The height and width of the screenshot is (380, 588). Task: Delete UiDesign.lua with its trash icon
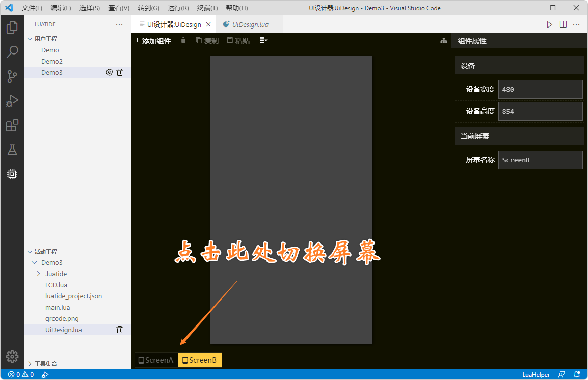click(120, 330)
